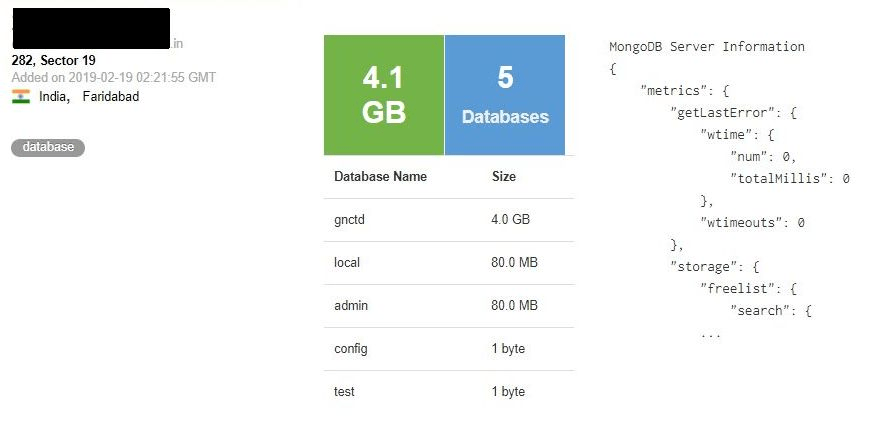Click the MongoDB Server Information heading
This screenshot has width=896, height=427.
coord(706,47)
